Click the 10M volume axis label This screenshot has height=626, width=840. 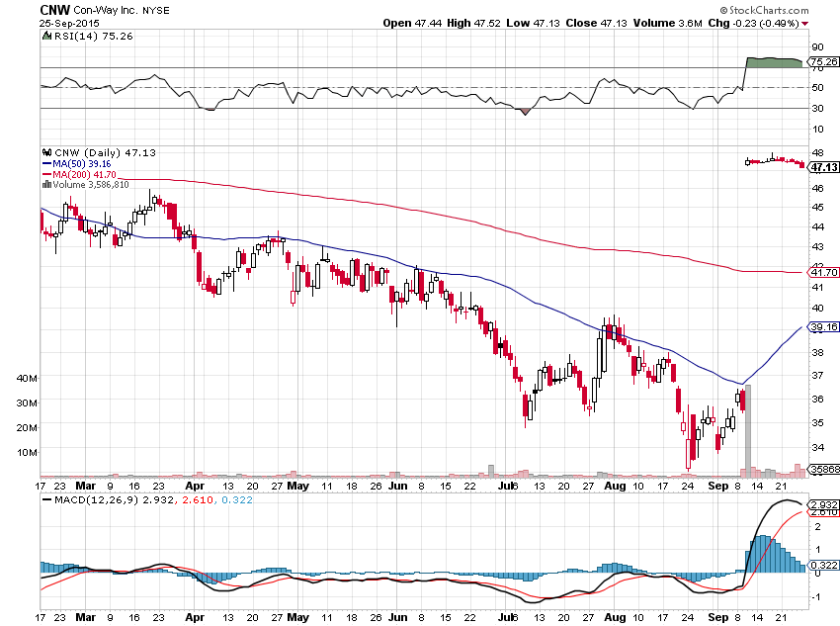point(27,452)
